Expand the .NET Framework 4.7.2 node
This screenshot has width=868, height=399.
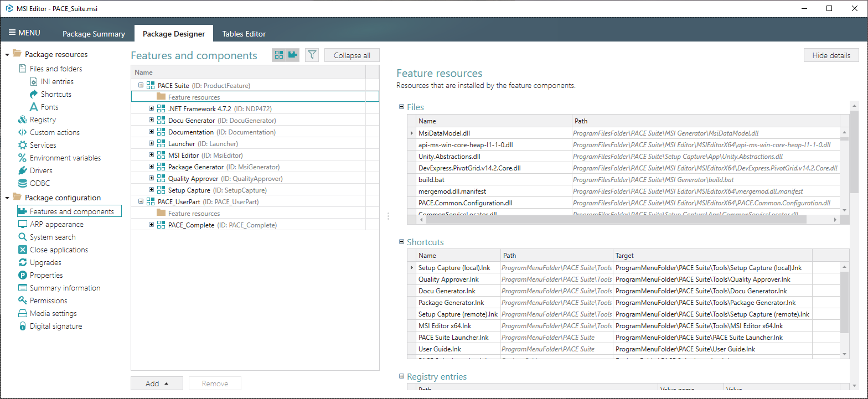coord(151,108)
